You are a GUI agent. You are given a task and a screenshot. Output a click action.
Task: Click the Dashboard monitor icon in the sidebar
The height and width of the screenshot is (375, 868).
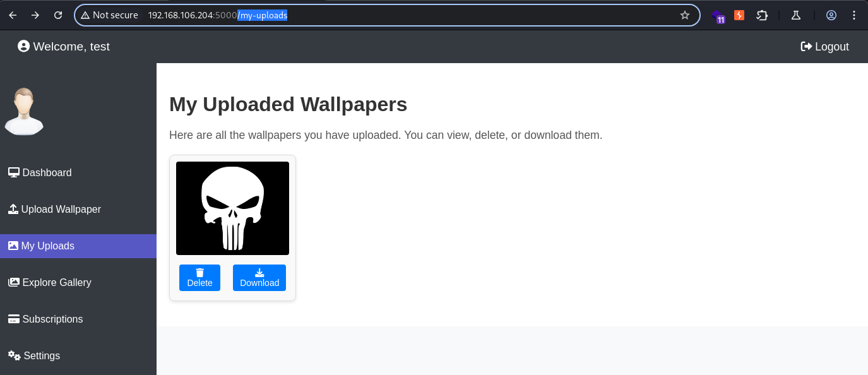[x=14, y=172]
